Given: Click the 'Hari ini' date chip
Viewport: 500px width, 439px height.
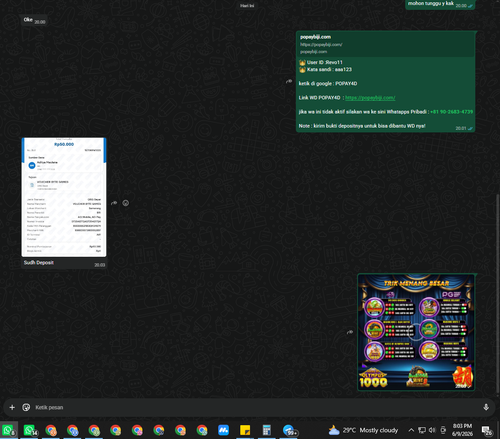Looking at the screenshot, I should tap(247, 6).
